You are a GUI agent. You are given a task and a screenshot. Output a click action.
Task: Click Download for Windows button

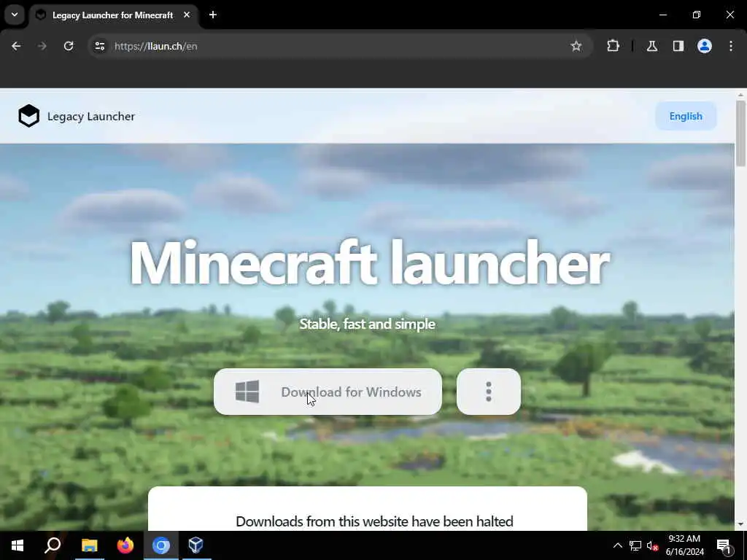point(328,392)
